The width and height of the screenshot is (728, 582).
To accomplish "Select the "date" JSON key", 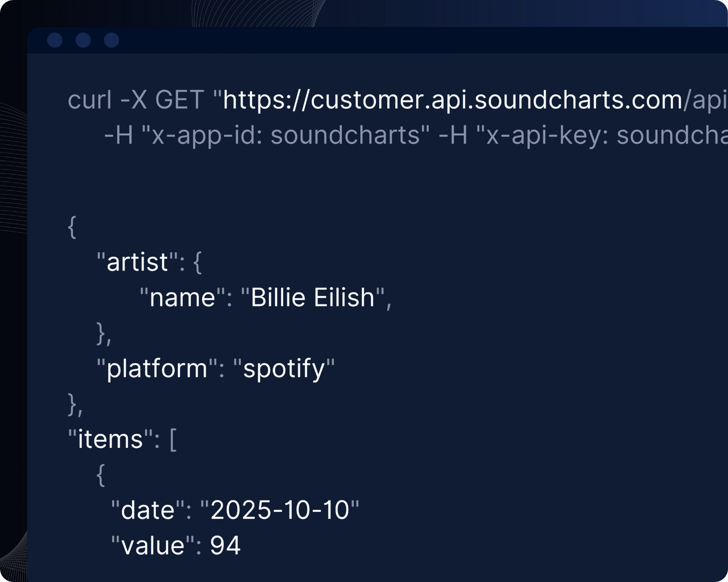I will point(147,510).
